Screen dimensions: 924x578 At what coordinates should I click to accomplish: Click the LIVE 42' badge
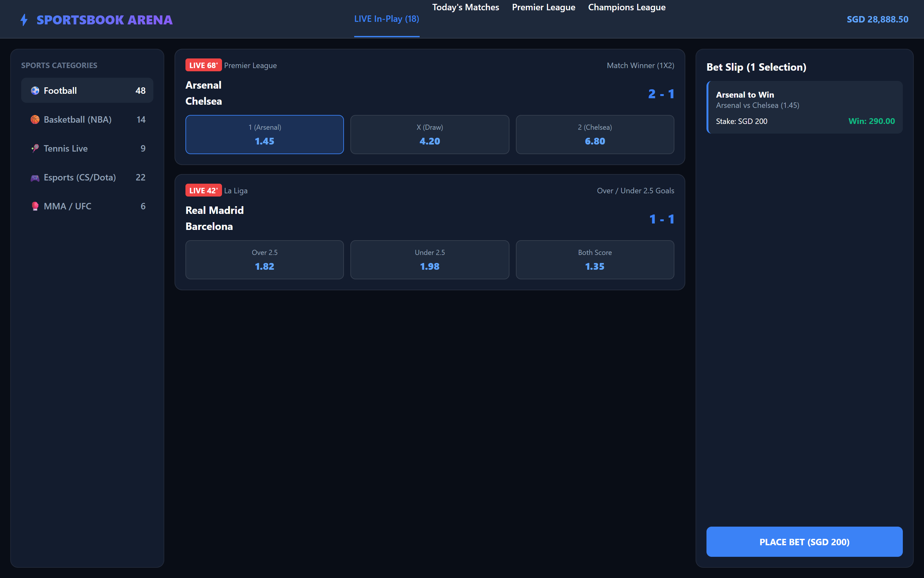click(x=203, y=190)
